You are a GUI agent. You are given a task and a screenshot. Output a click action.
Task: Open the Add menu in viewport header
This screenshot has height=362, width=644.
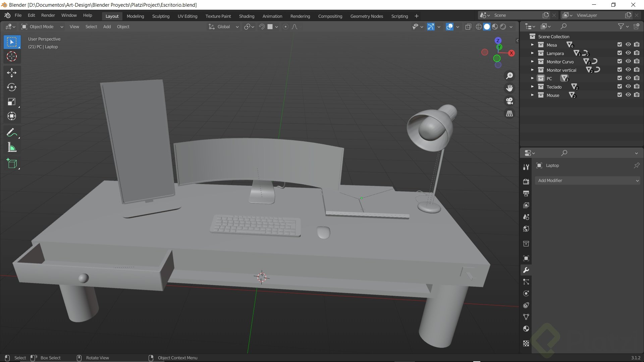[x=107, y=27]
